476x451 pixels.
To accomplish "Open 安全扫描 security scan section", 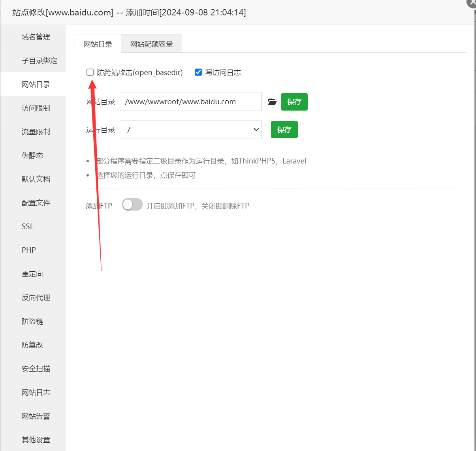I will click(x=36, y=368).
